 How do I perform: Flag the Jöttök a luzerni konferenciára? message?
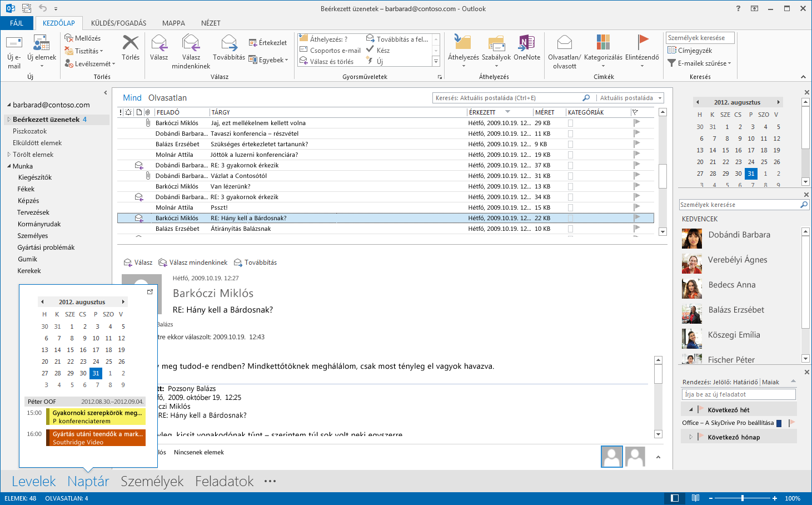point(637,155)
